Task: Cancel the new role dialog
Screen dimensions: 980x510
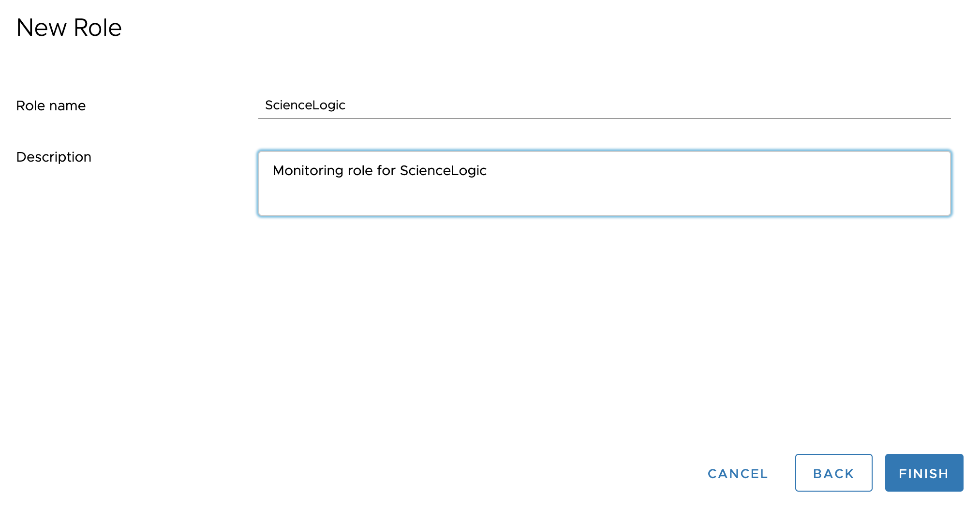Action: coord(737,473)
